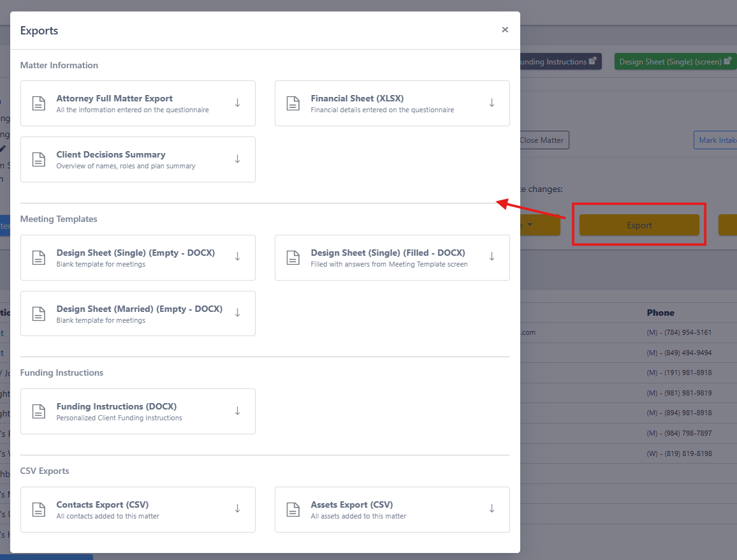Select the Assets Export (CSV) card title
737x560 pixels.
351,505
